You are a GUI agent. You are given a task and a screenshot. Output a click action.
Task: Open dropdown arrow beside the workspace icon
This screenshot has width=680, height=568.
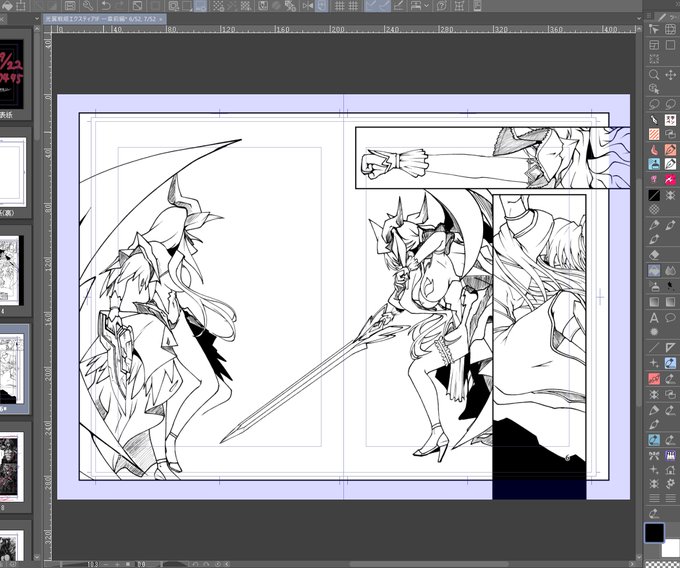pyautogui.click(x=427, y=6)
